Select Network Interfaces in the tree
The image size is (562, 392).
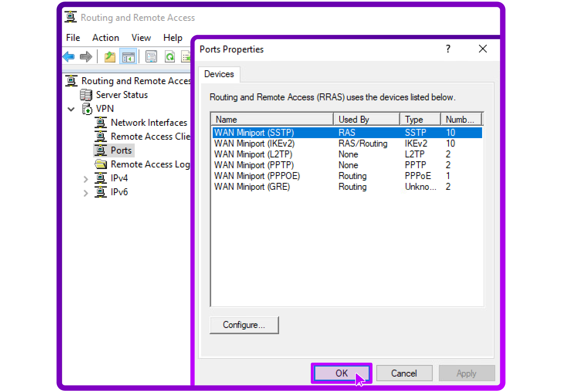pos(149,122)
